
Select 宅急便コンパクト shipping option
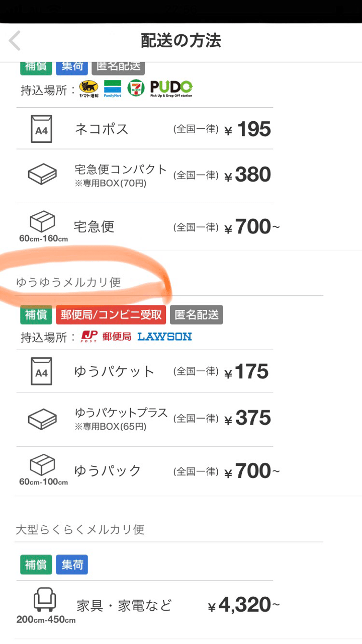pyautogui.click(x=145, y=175)
